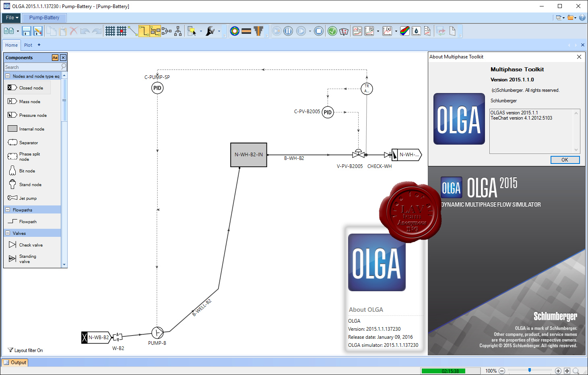Click the Run batch play button

click(x=301, y=31)
